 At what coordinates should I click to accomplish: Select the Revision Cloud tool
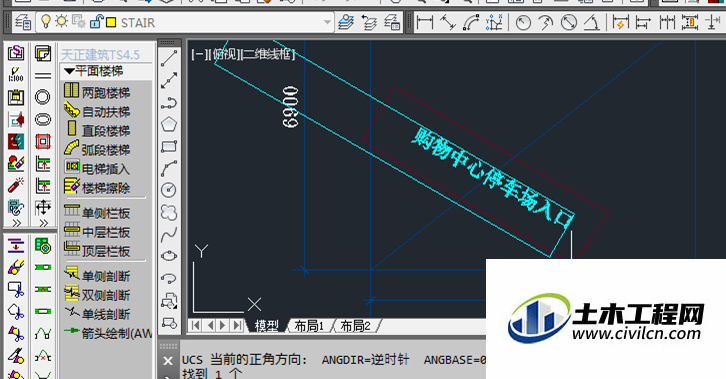point(169,212)
